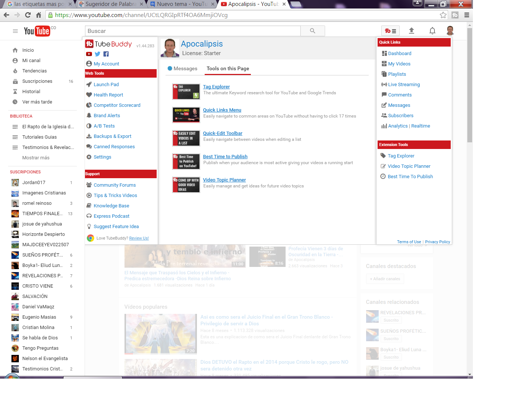
Task: Switch to the Sugeridor de Palabras browser tab
Action: pos(110,4)
